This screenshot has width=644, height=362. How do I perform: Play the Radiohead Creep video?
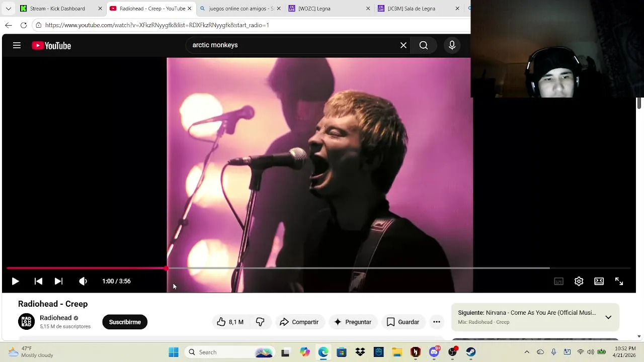pos(15,282)
